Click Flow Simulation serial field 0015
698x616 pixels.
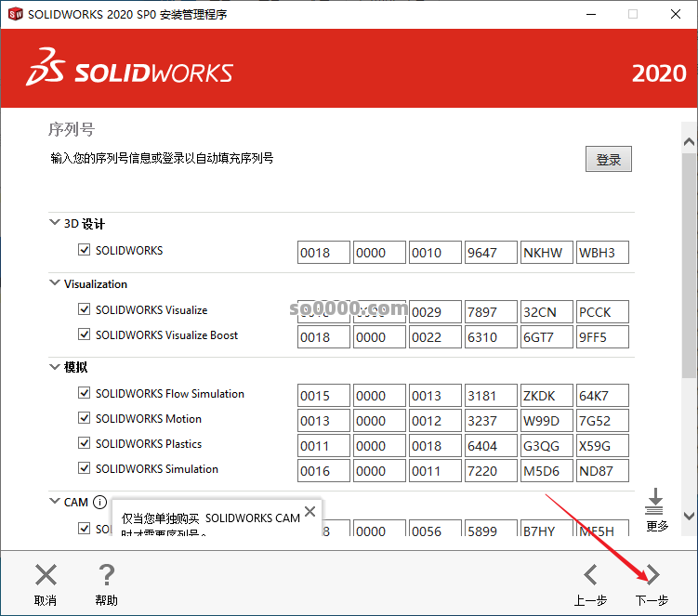(323, 395)
